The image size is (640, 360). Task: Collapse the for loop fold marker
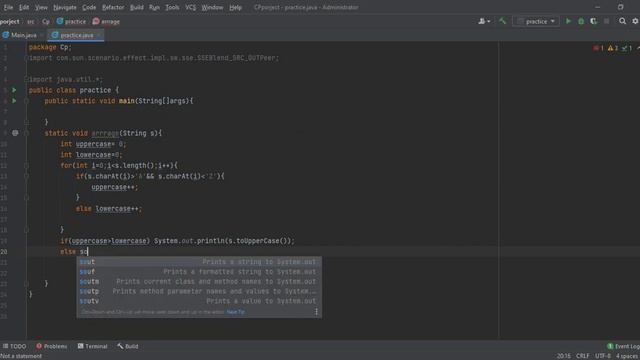(x=26, y=166)
